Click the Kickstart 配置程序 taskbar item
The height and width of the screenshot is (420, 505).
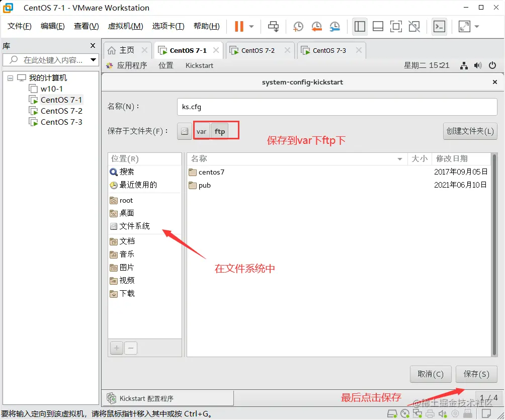(x=169, y=398)
